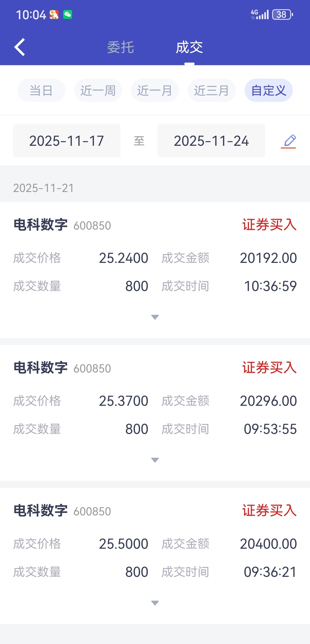Tap the back arrow icon
The width and height of the screenshot is (310, 644).
tap(20, 47)
